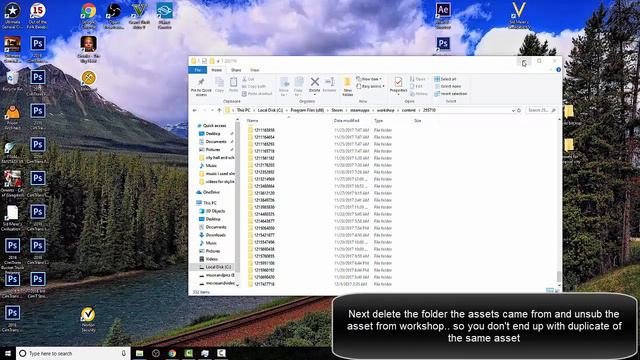This screenshot has width=640, height=360.
Task: Open the File tab
Action: tap(198, 70)
